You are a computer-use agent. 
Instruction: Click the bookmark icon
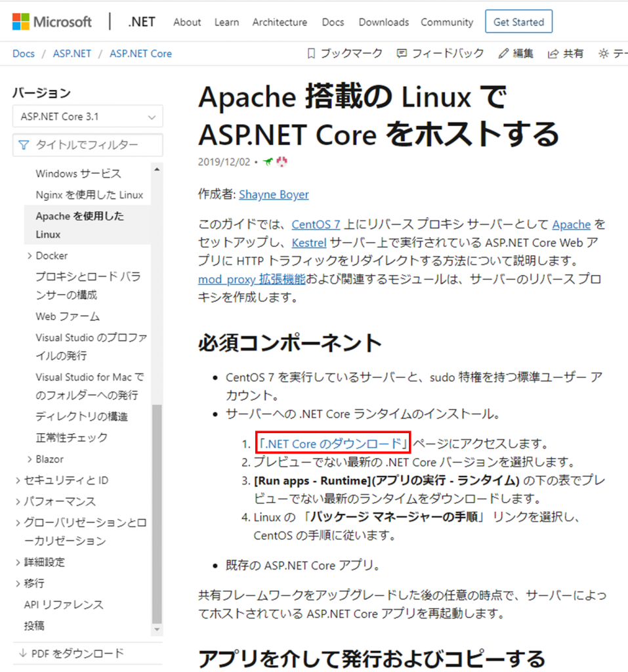coord(311,54)
